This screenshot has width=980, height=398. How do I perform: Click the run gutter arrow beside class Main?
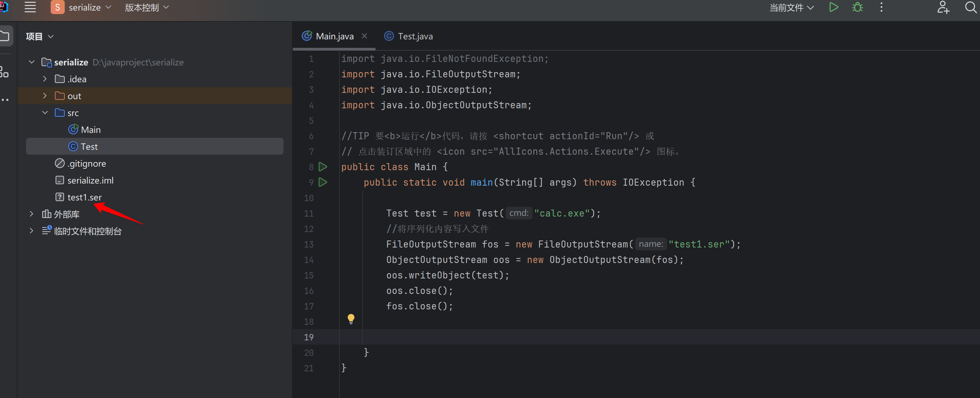coord(323,167)
